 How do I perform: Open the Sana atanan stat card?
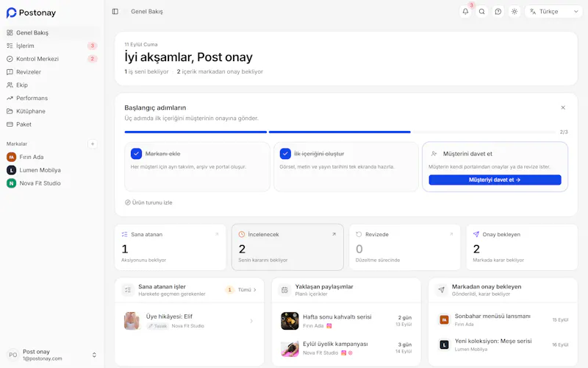(x=171, y=247)
